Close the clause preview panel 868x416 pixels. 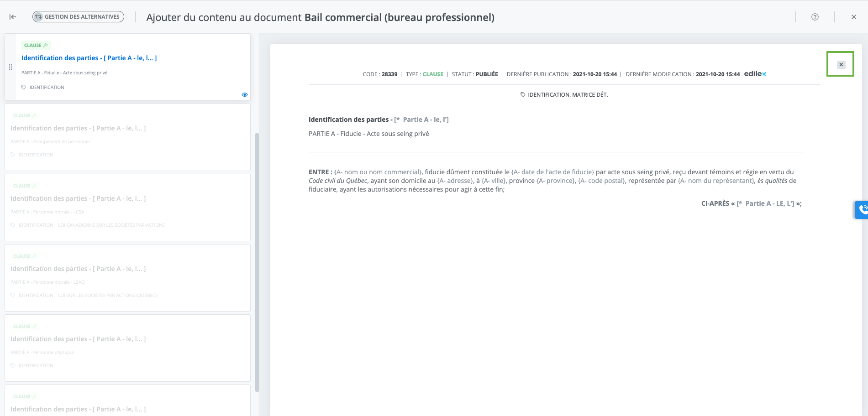(x=841, y=65)
